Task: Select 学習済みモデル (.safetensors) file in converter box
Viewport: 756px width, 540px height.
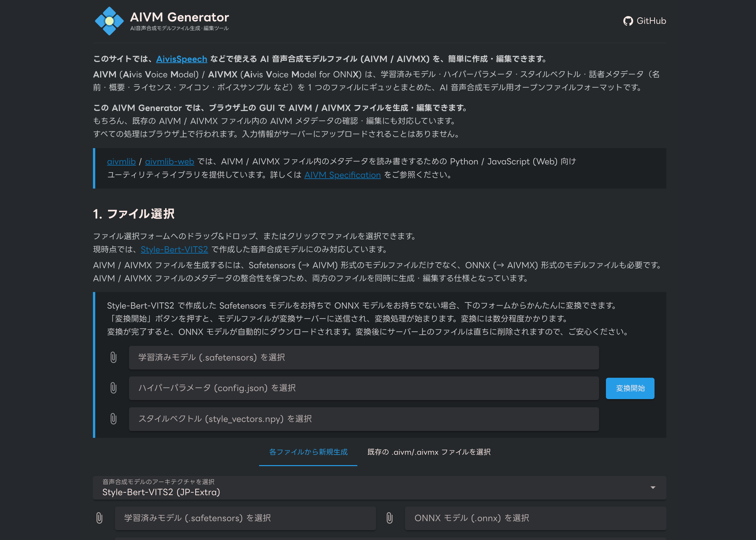Action: coord(364,357)
